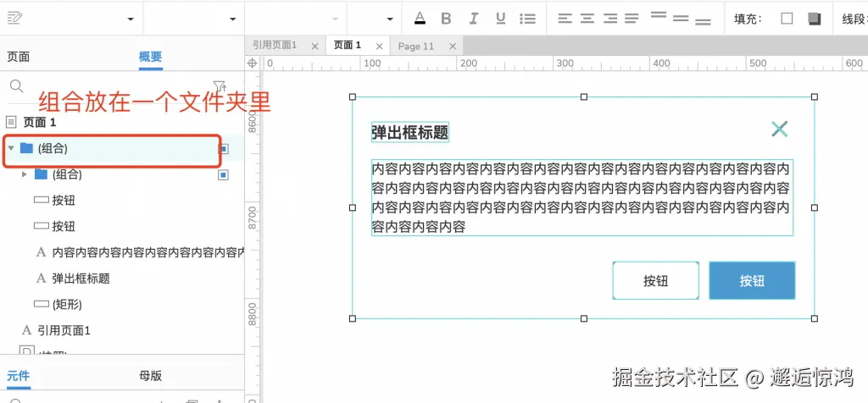This screenshot has width=868, height=403.
Task: Expand the nested (组合) folder arrow
Action: tap(24, 174)
